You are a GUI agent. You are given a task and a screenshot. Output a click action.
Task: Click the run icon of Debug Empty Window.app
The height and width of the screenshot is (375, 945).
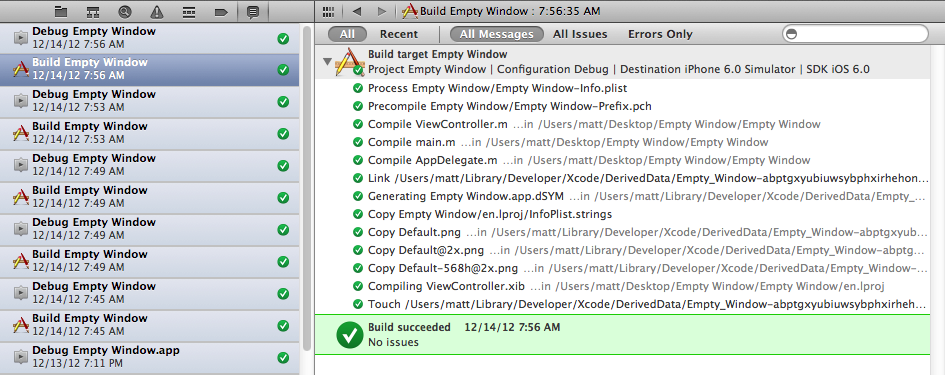21,357
